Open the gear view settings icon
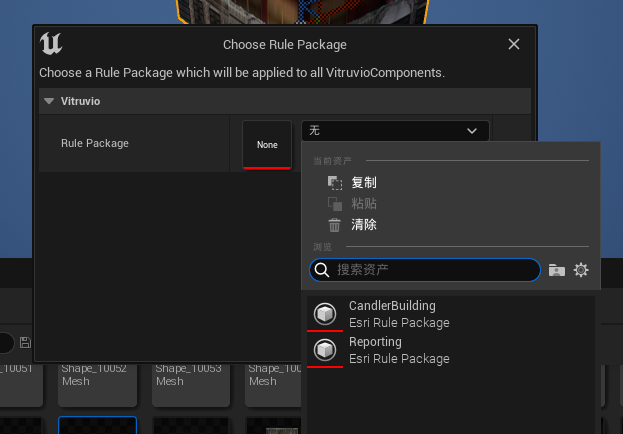 (x=581, y=270)
